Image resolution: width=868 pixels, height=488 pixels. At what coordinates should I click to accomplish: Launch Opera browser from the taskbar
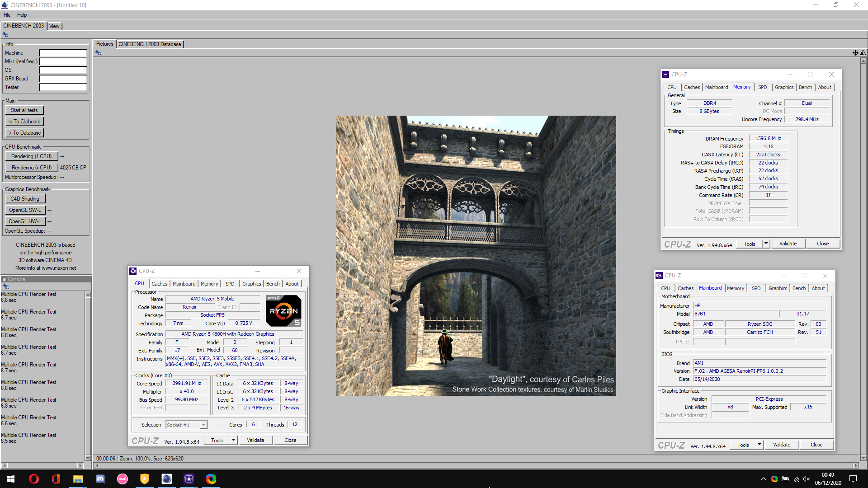33,479
